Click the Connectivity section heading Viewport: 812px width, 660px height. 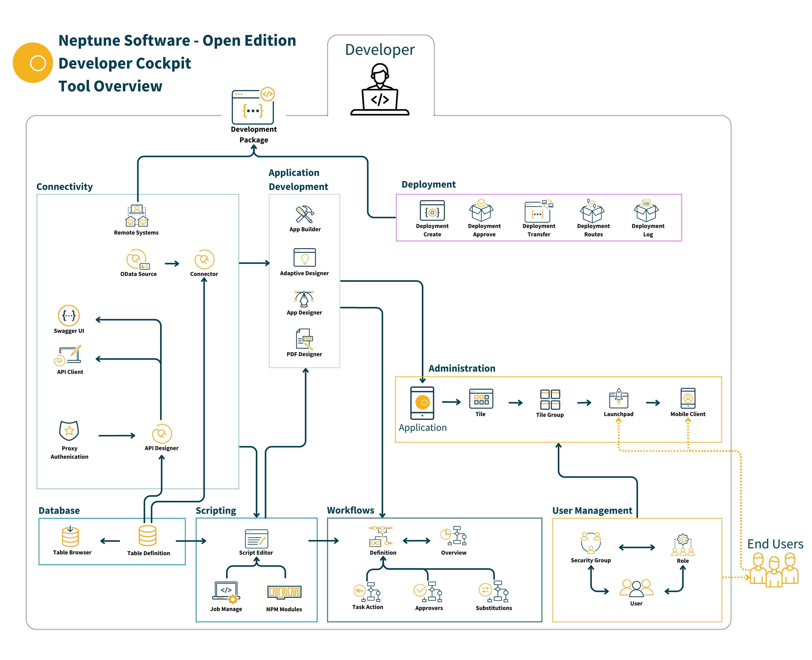(65, 187)
